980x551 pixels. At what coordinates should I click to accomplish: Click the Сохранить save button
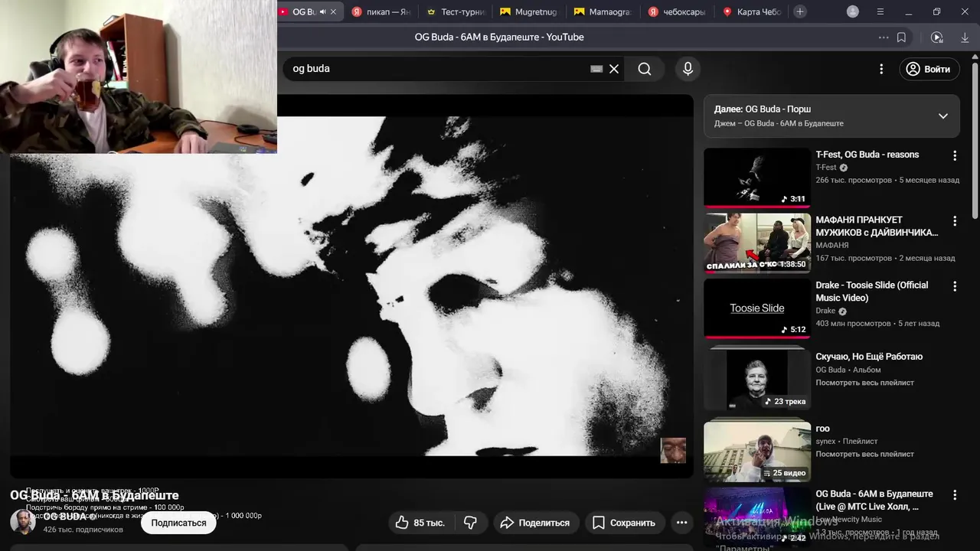tap(624, 523)
